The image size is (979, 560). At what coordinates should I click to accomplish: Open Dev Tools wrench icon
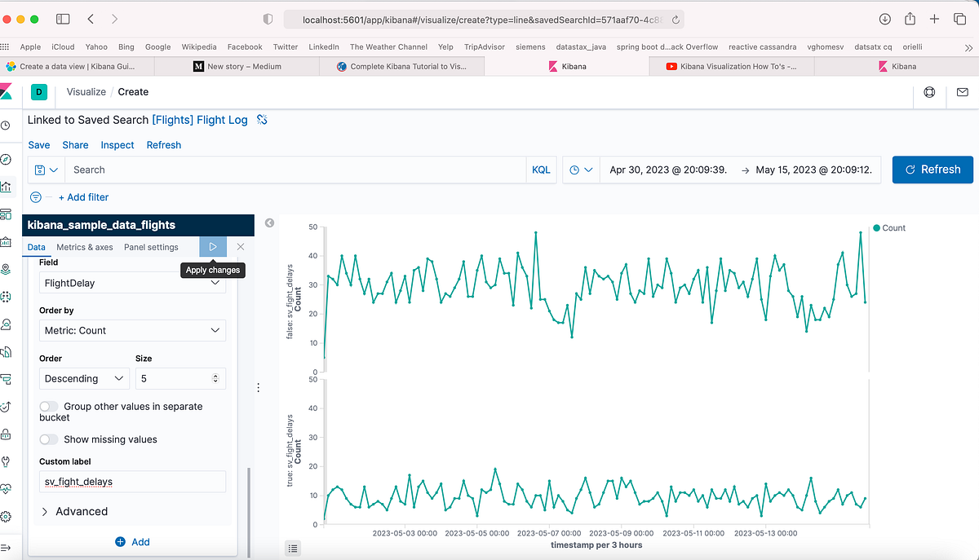(7, 462)
